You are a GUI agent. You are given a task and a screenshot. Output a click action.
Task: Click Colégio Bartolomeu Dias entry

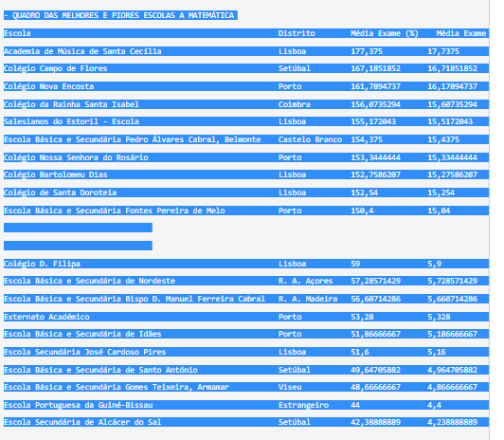(x=56, y=174)
